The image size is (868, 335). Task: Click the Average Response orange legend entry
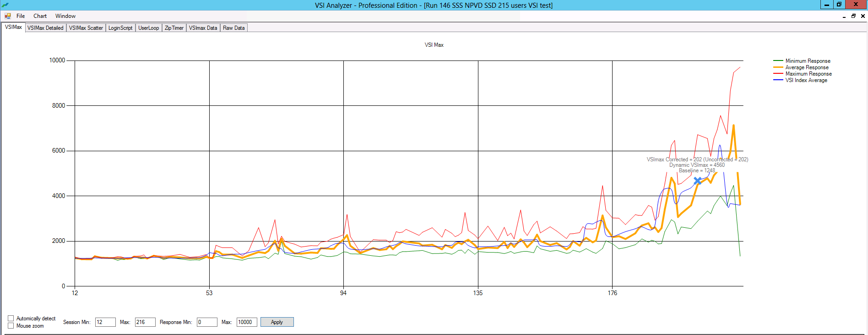tap(807, 67)
